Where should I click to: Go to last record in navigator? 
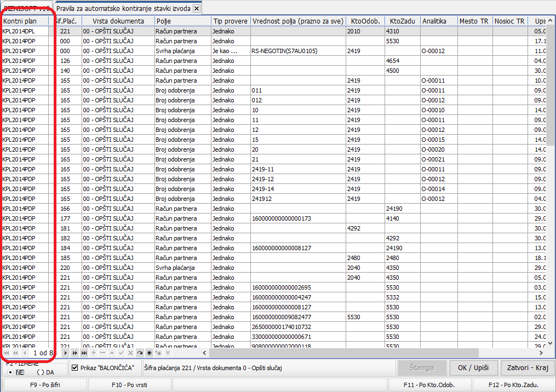tap(84, 353)
